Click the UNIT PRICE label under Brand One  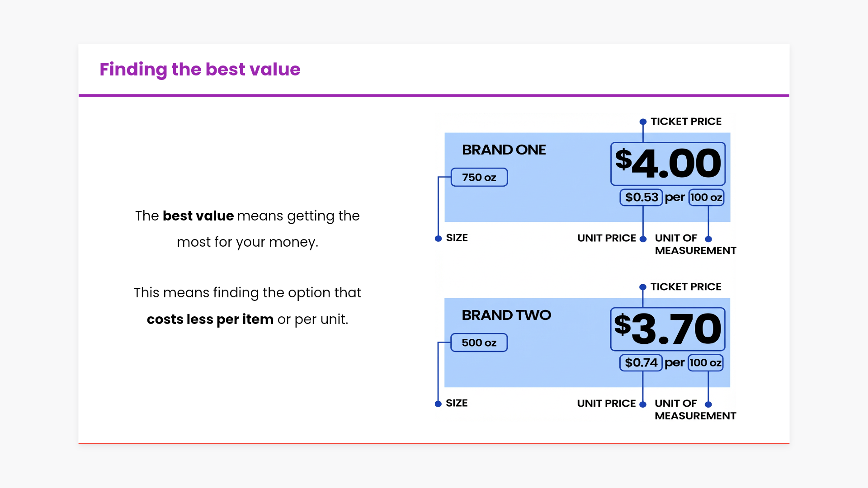click(606, 238)
